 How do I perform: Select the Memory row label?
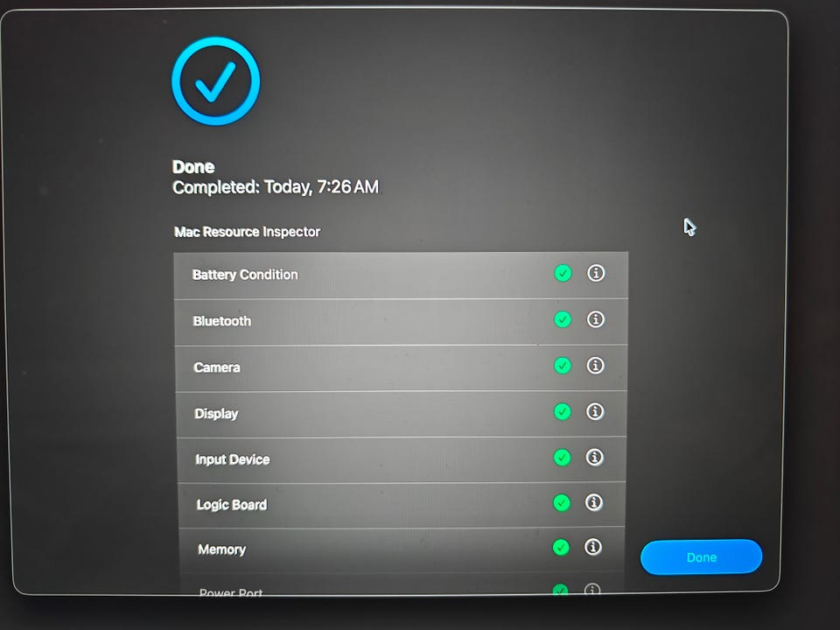pos(221,549)
